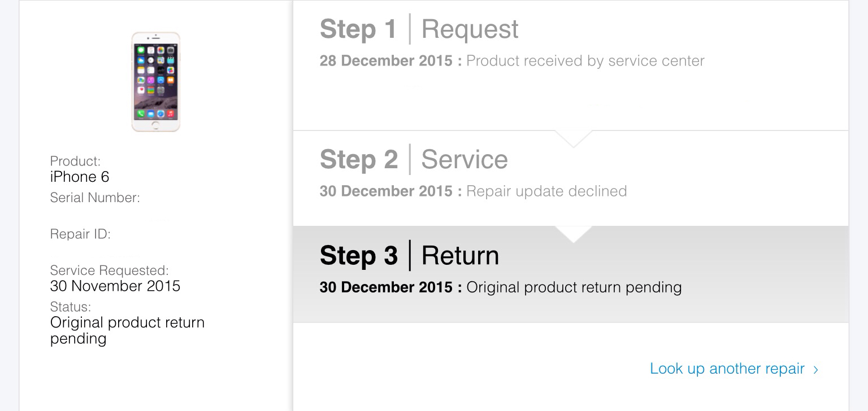Click the Product received by service center text
Screen dimensions: 868x411
(585, 61)
